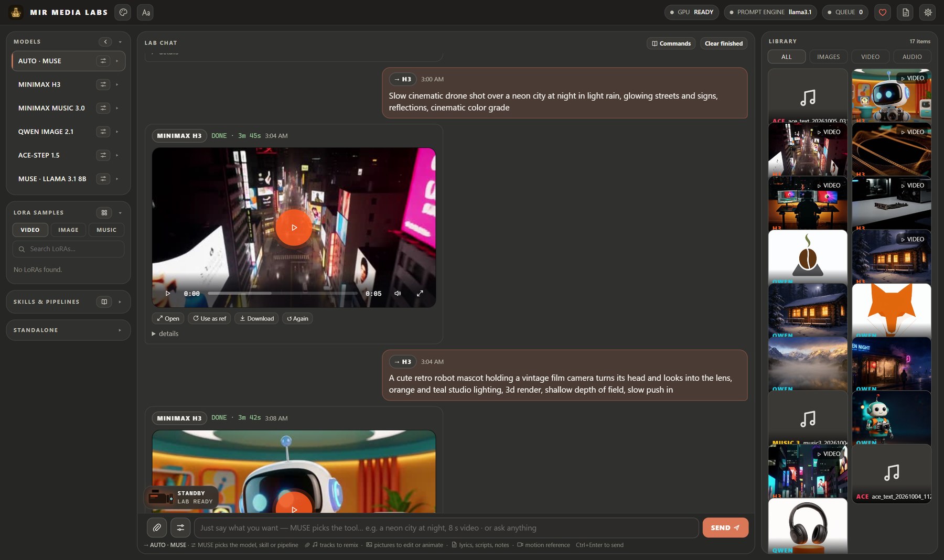Open settings gear icon in top bar

coord(928,12)
